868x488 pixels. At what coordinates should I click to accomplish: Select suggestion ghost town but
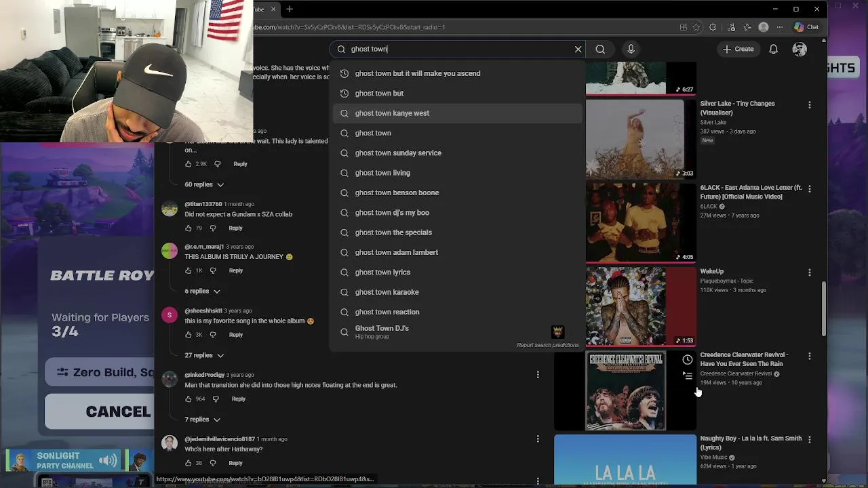[x=458, y=93]
